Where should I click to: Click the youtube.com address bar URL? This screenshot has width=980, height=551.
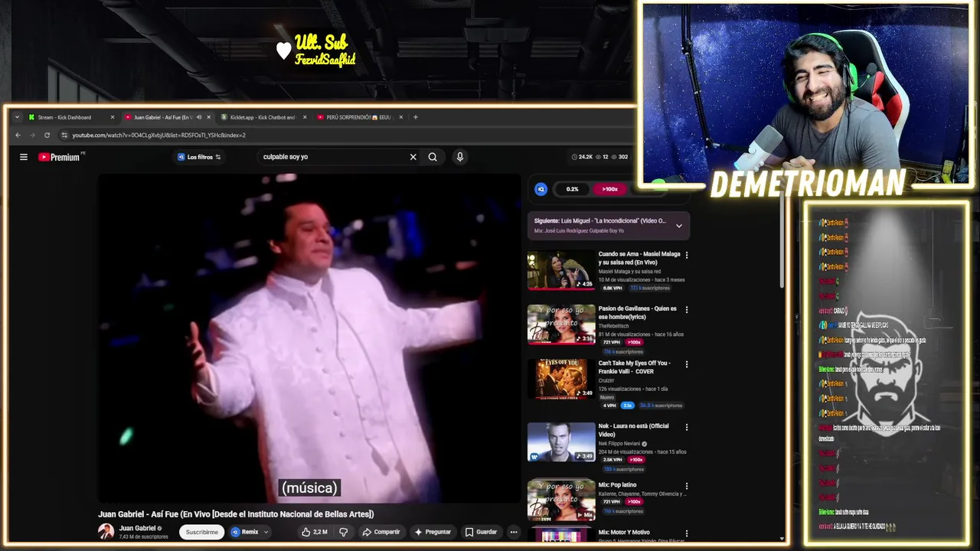pyautogui.click(x=158, y=135)
